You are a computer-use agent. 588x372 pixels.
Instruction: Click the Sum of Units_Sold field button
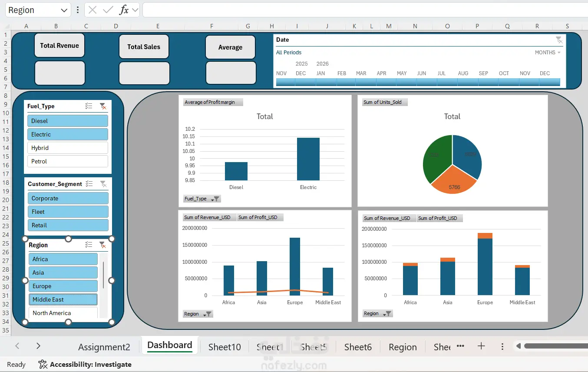point(385,102)
